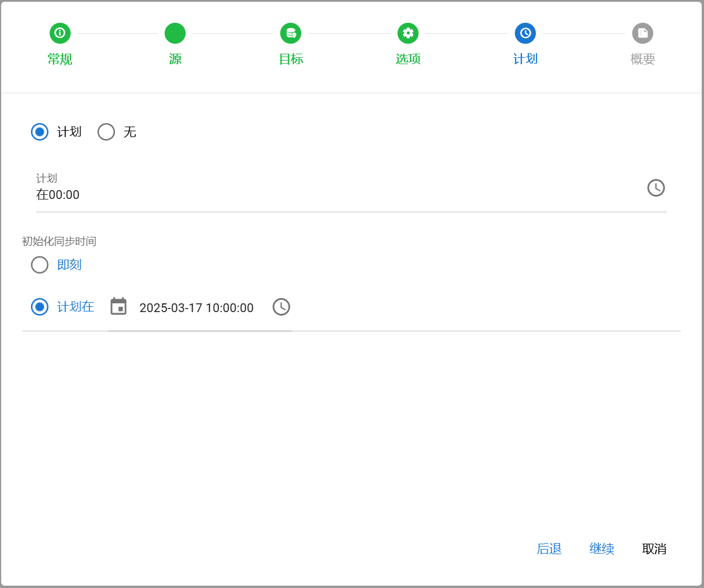Open the calendar date picker icon
Screen dimensions: 704x588
119,307
